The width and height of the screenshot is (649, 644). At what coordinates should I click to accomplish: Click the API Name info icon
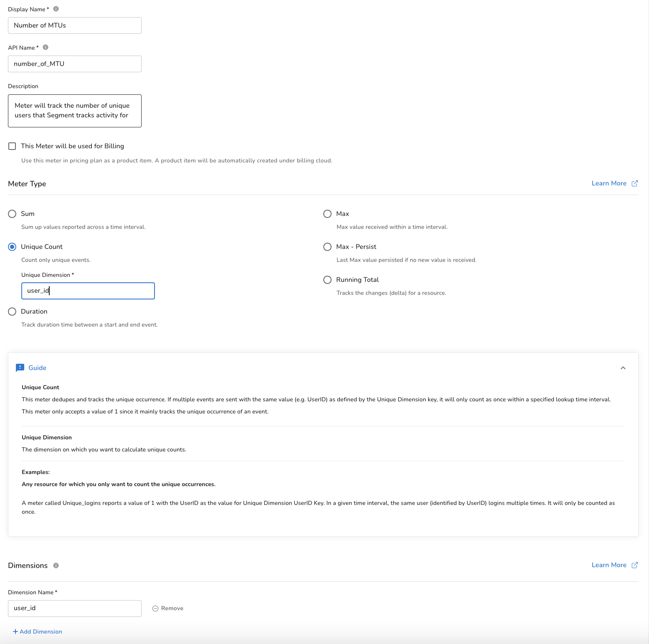pyautogui.click(x=46, y=47)
